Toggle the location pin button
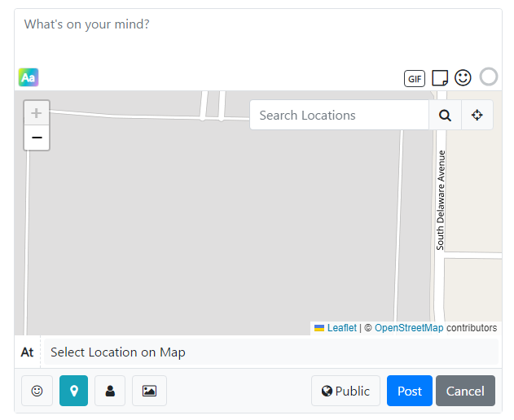This screenshot has height=420, width=514. coord(74,391)
